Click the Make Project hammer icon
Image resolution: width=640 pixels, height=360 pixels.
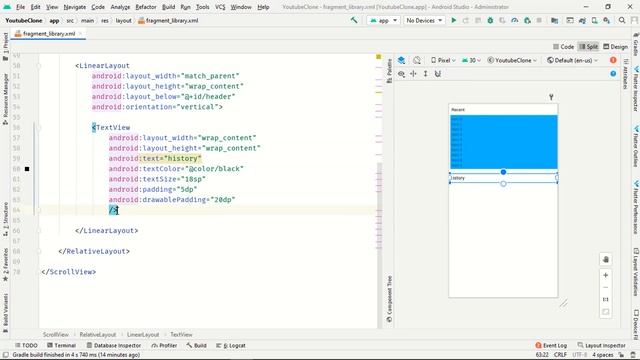pyautogui.click(x=354, y=20)
